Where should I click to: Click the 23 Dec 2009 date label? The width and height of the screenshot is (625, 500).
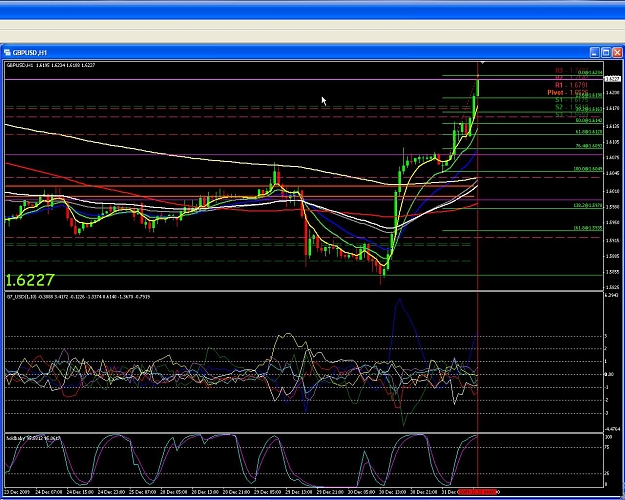click(17, 492)
